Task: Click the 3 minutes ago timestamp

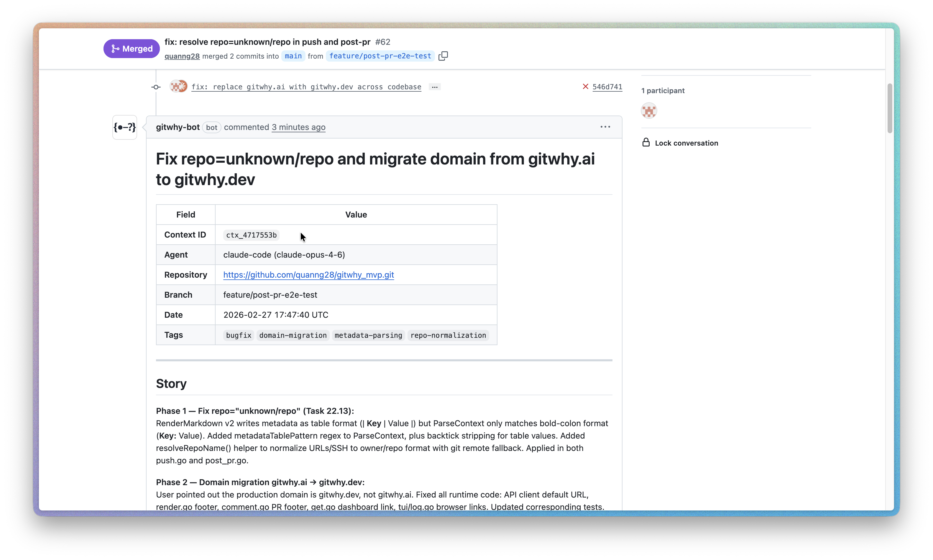Action: (x=298, y=127)
